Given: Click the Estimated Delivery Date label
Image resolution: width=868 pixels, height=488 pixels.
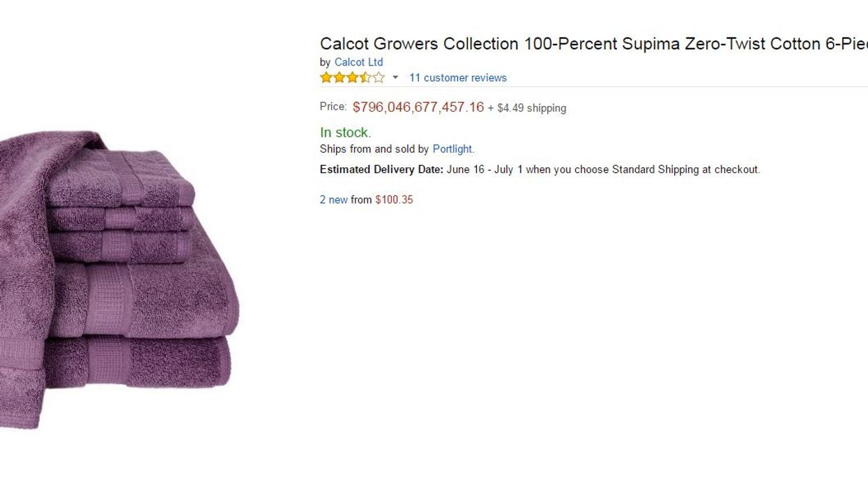Looking at the screenshot, I should pos(381,169).
